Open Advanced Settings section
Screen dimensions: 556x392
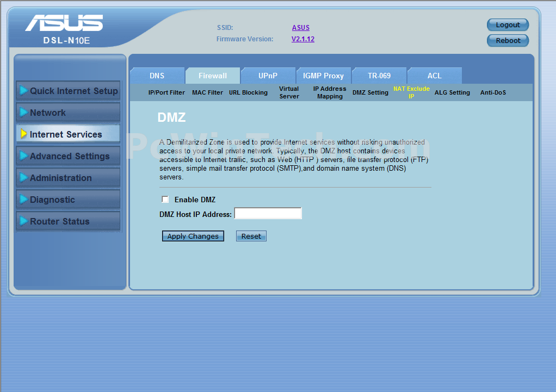click(x=68, y=156)
